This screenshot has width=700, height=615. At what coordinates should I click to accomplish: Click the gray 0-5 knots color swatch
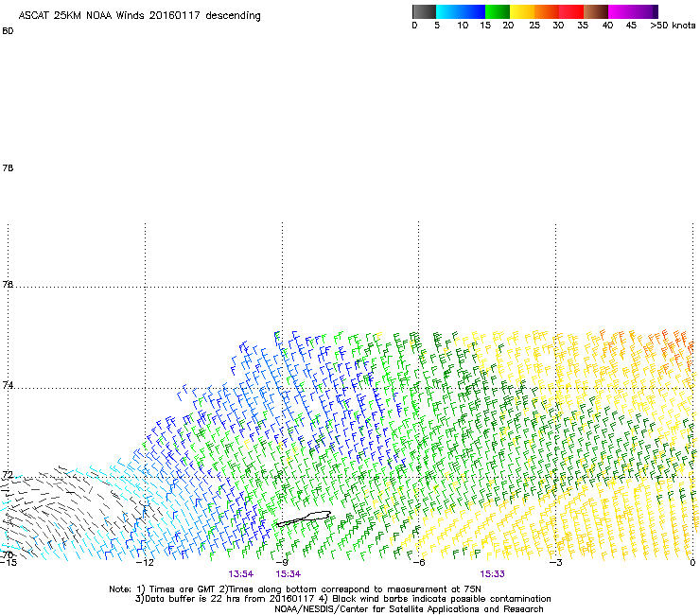tap(424, 11)
